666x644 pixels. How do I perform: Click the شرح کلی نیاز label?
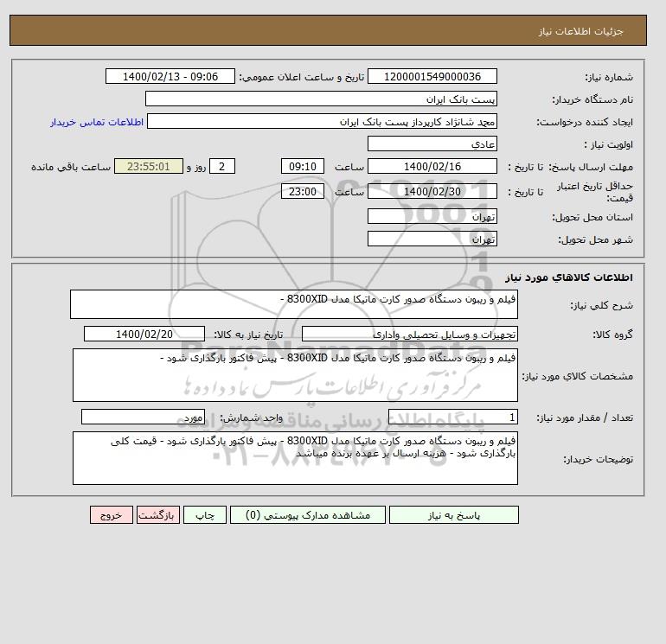click(x=601, y=305)
